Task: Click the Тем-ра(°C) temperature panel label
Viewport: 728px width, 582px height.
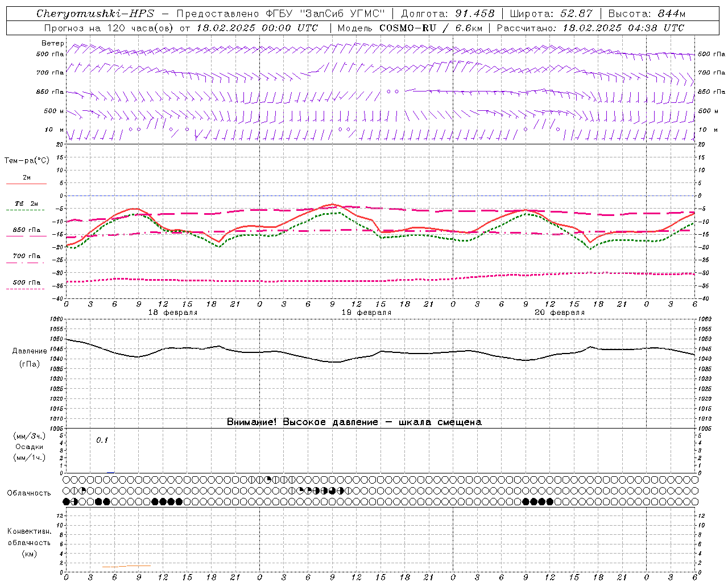Action: [x=27, y=161]
